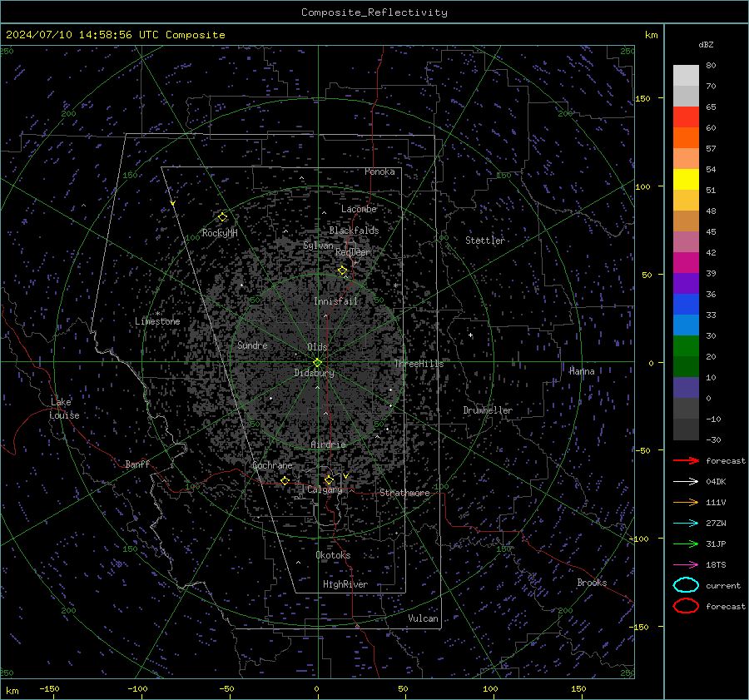This screenshot has height=700, width=749.
Task: Click the RockyMH label
Action: coord(220,233)
